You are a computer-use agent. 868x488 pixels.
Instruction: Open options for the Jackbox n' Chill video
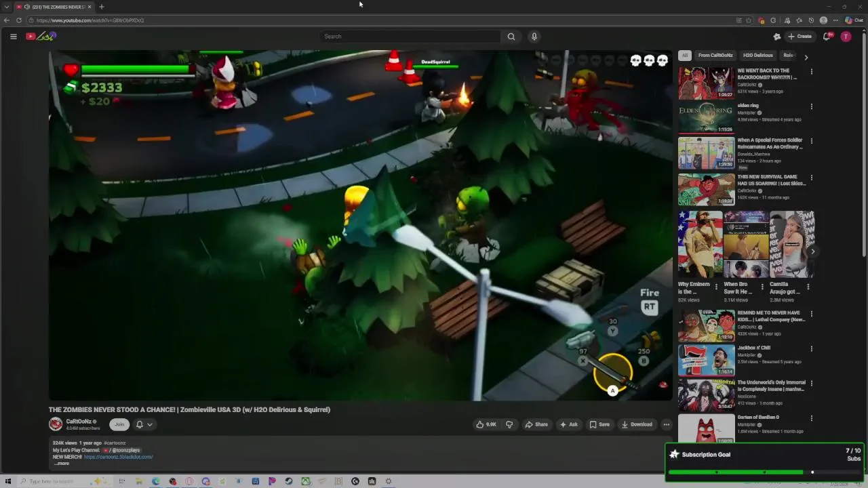point(812,349)
